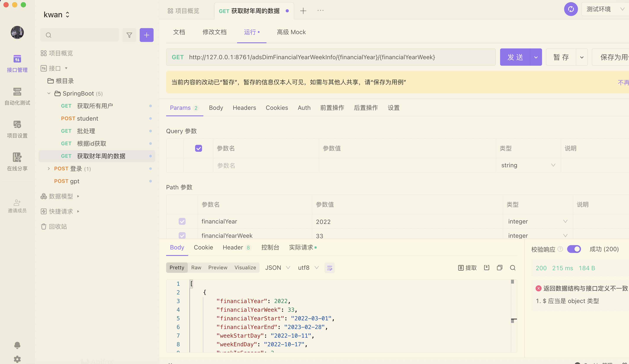The image size is (629, 364).
Task: Open the 后置操作 tab
Action: click(x=366, y=108)
